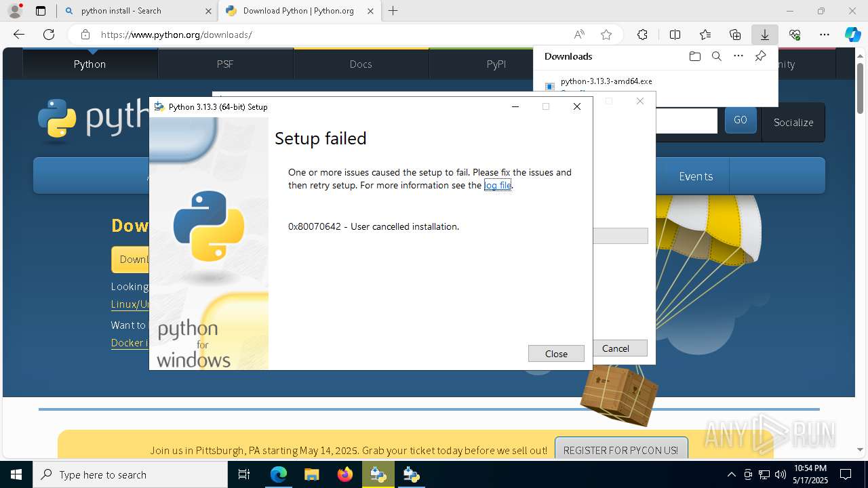Toggle the Downloads toolbar button
Screen dimensions: 868x488
tap(764, 35)
